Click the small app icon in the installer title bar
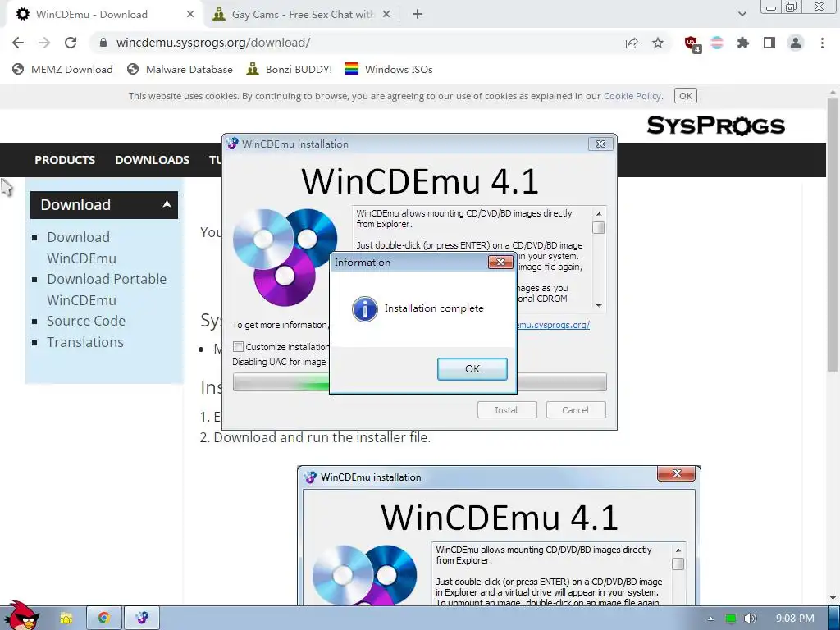 [232, 144]
